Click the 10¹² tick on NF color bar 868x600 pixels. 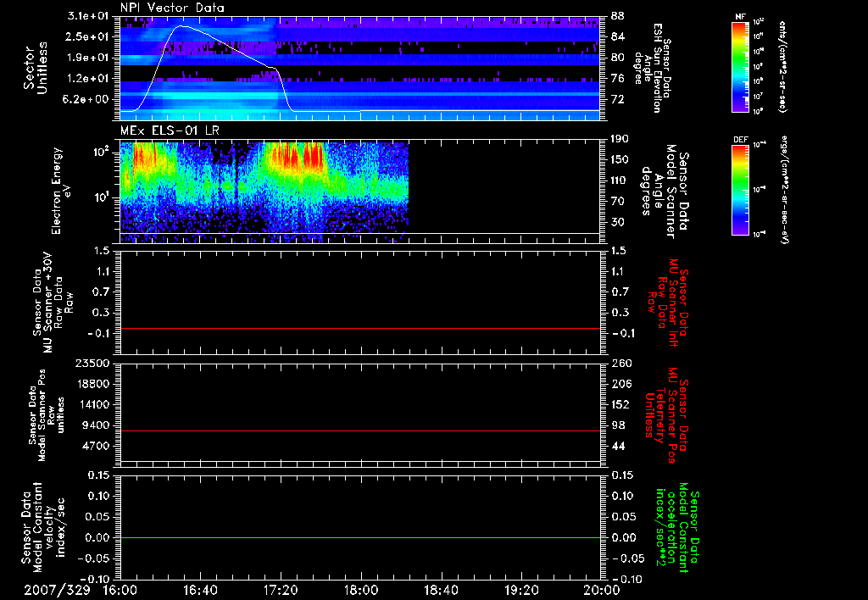click(x=759, y=21)
